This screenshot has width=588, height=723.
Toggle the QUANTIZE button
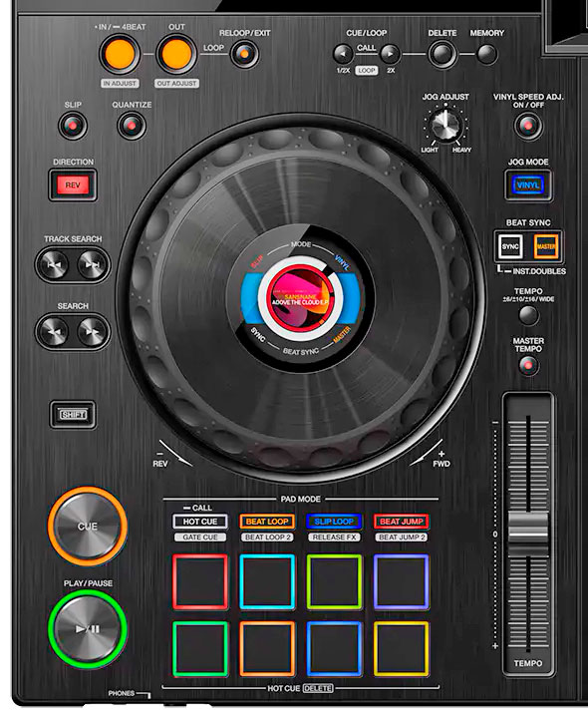pyautogui.click(x=132, y=126)
